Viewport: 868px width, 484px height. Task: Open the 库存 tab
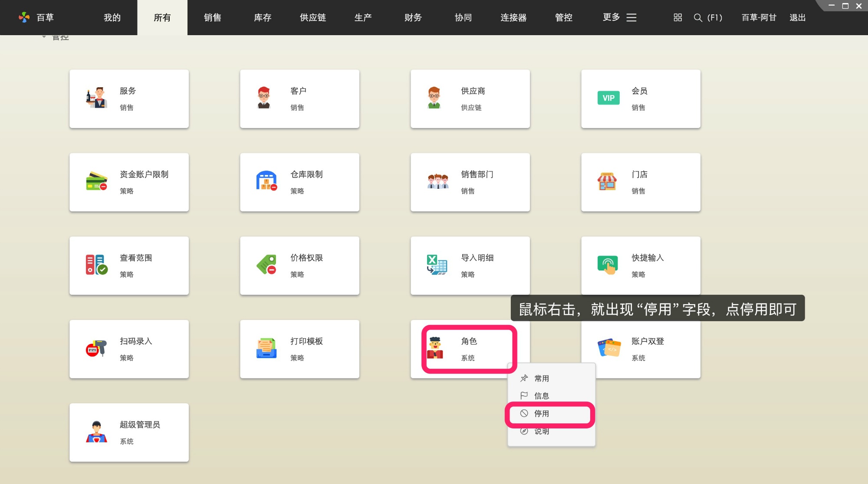tap(263, 17)
